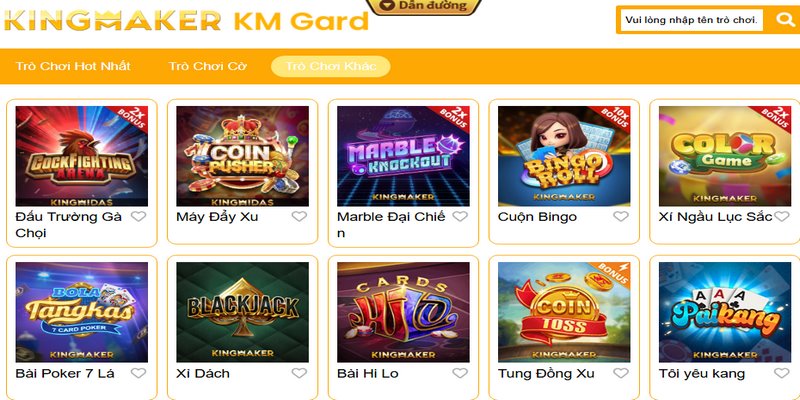Click the heart beside Cuộn Bingo
The image size is (800, 400).
620,216
